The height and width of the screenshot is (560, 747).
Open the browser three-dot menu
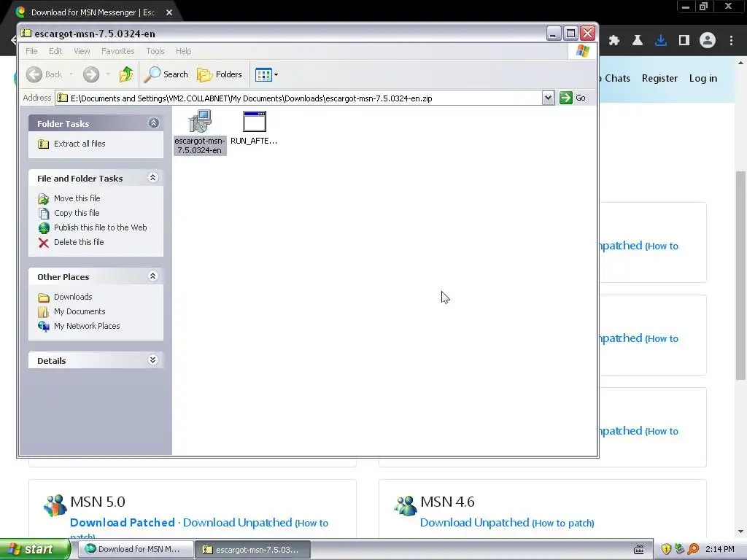[731, 41]
